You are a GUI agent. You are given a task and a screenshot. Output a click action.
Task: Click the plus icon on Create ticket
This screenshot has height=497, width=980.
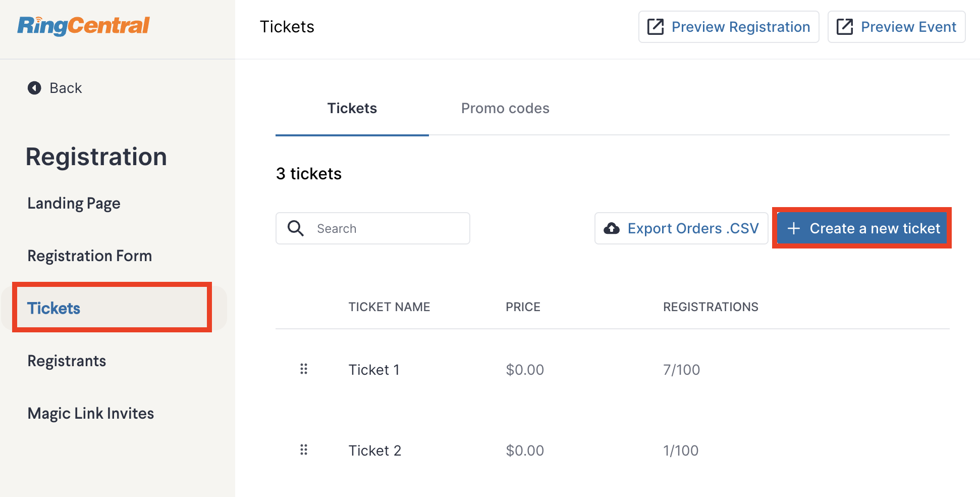pos(794,228)
